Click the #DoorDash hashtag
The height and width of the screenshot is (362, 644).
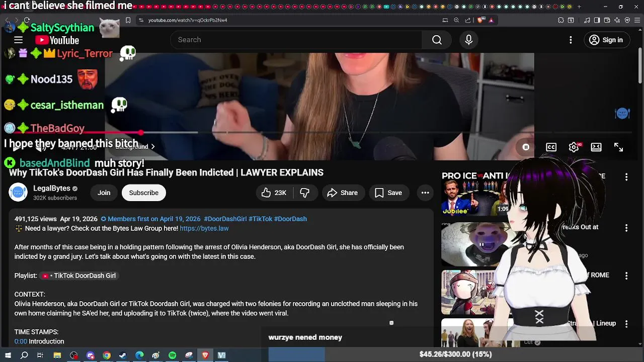click(290, 219)
